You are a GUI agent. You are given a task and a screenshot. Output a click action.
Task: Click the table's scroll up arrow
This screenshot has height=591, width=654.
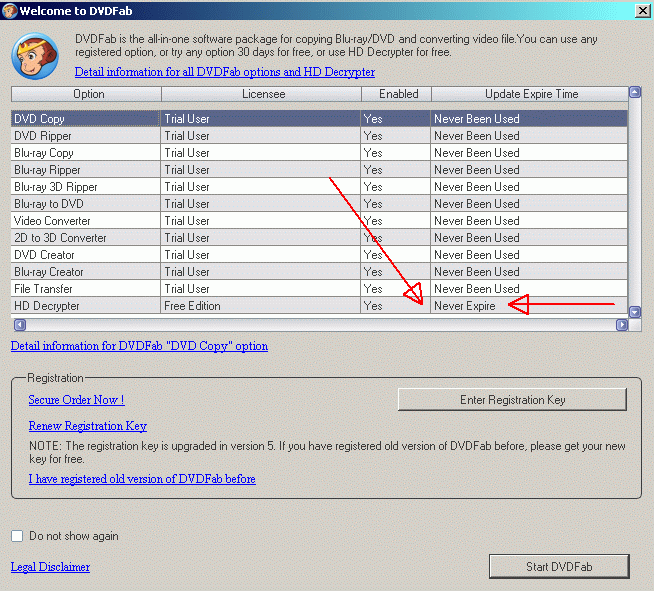[635, 92]
